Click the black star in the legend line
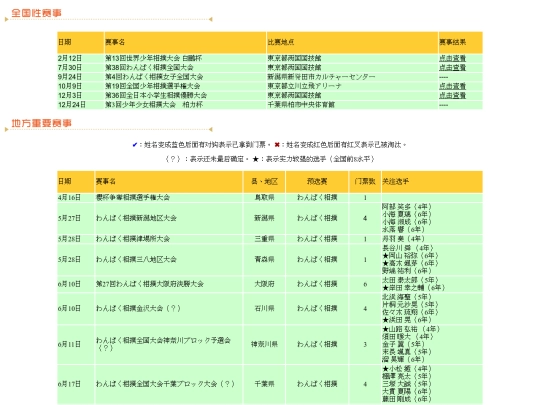The image size is (540, 405). click(x=256, y=159)
